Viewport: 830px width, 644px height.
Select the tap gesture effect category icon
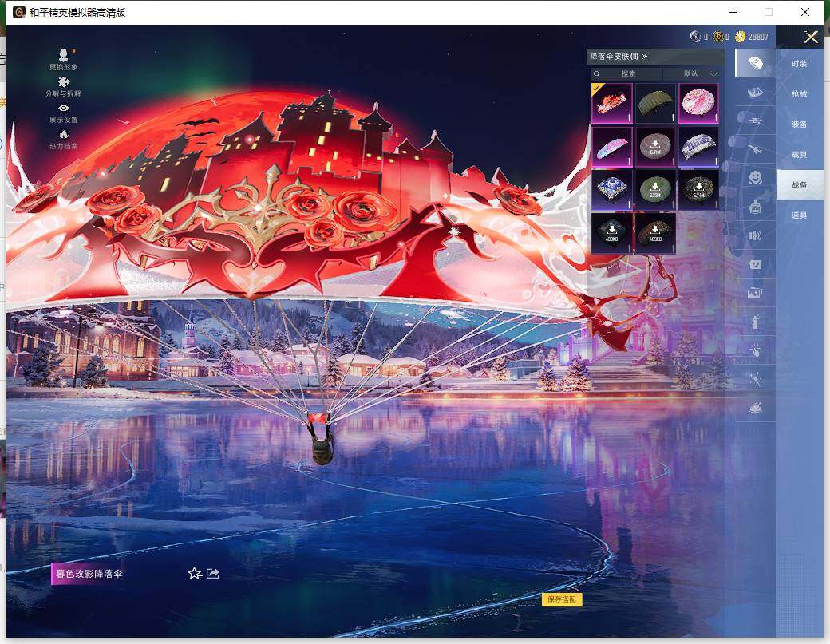pyautogui.click(x=755, y=350)
